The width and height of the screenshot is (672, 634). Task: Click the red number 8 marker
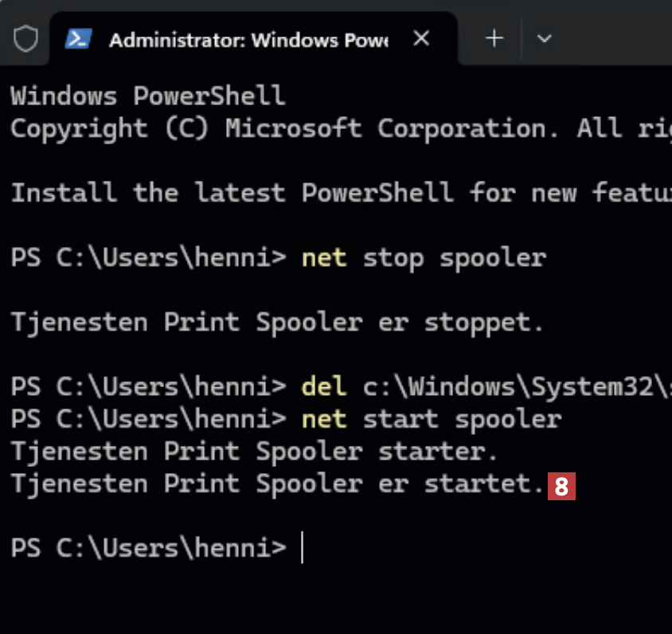pyautogui.click(x=561, y=485)
